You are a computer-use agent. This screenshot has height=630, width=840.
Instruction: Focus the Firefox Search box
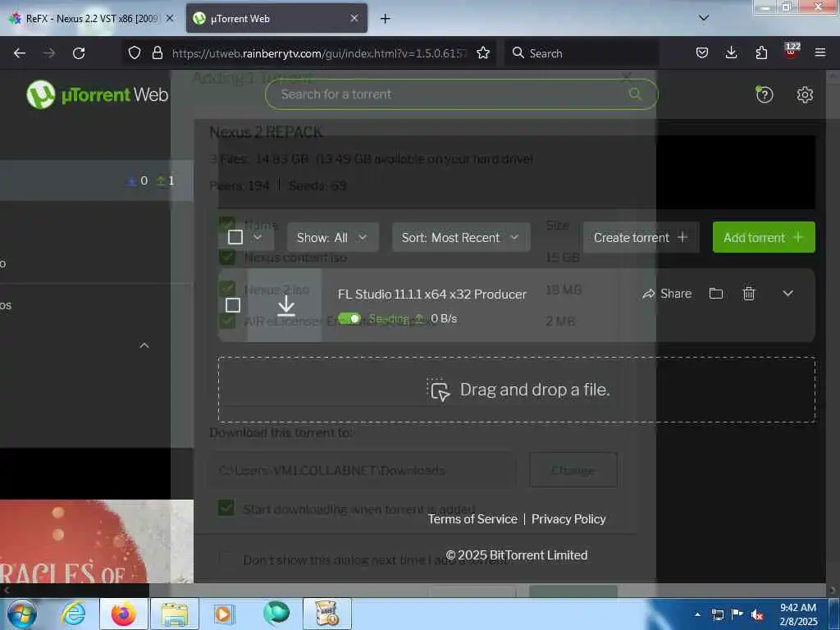pyautogui.click(x=582, y=53)
